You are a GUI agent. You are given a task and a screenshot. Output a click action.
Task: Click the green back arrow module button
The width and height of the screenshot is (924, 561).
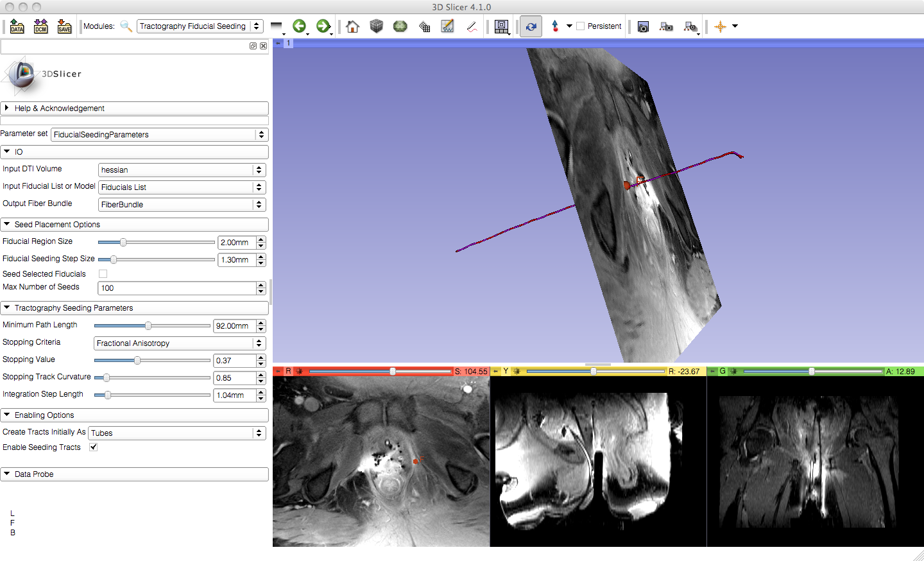[299, 26]
